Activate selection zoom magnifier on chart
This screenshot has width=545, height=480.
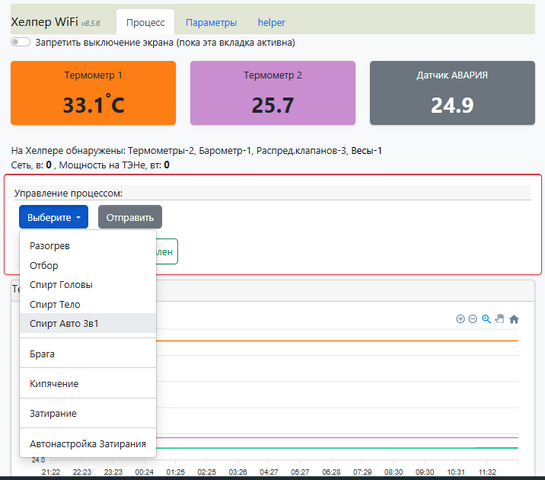point(486,319)
